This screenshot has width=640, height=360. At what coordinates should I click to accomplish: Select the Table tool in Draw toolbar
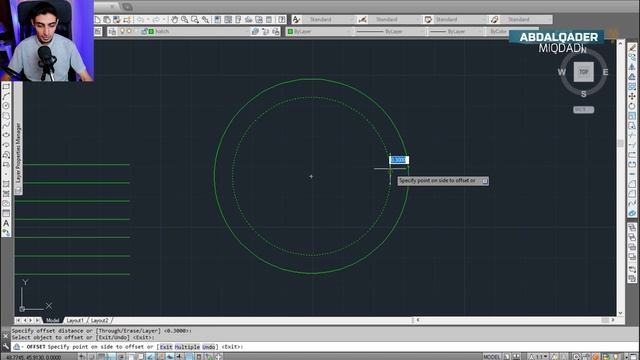tap(6, 213)
